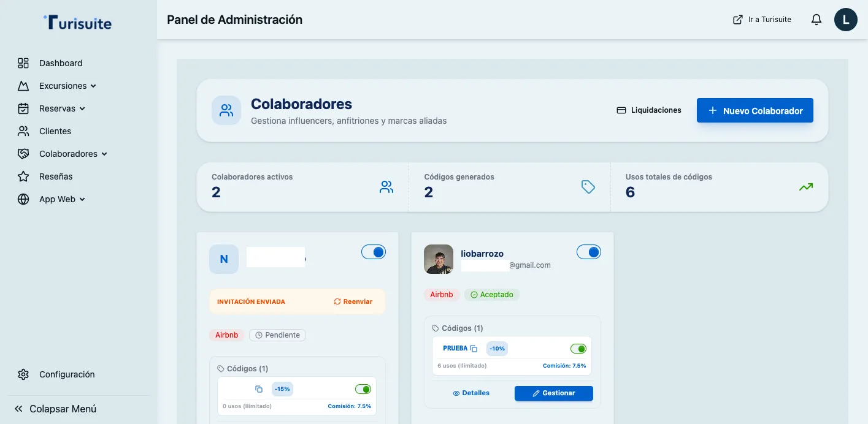Screen dimensions: 868x424
Task: Click the 6 usos (Ilimitado) text
Action: point(462,366)
